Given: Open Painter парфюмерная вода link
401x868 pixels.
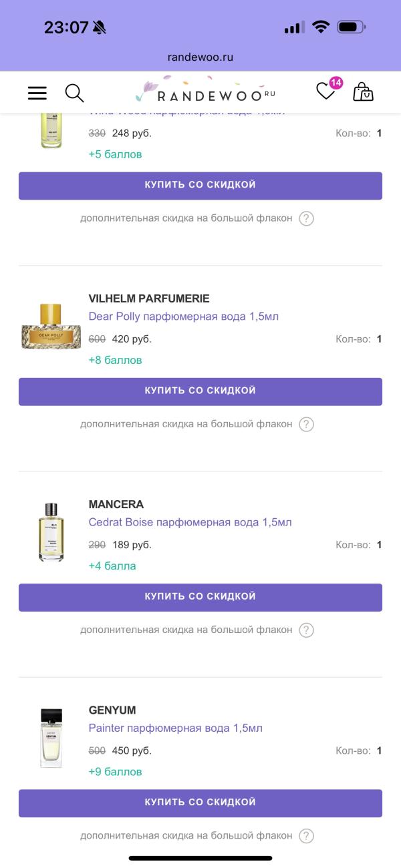Looking at the screenshot, I should pyautogui.click(x=175, y=727).
